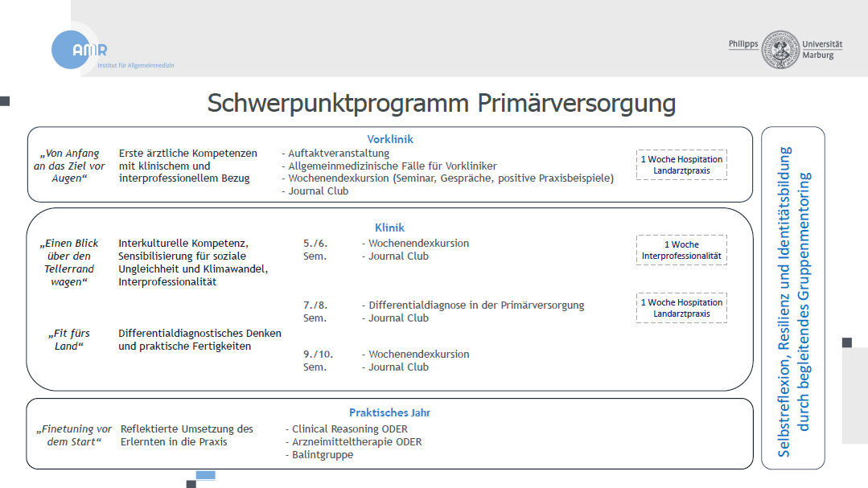
Task: Click the dashed box 1 Woche Interprofessionalität
Action: (x=681, y=250)
